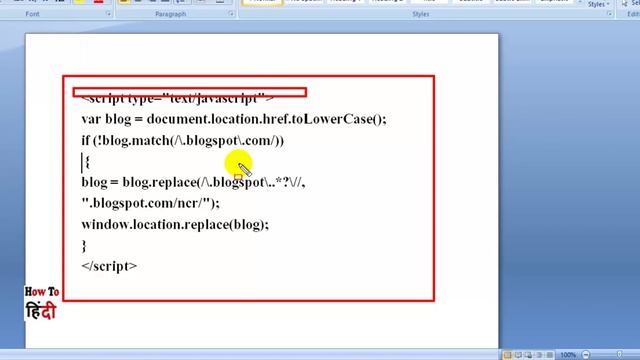Click the opening '<script type=' line
Image resolution: width=640 pixels, height=360 pixels.
(x=178, y=99)
